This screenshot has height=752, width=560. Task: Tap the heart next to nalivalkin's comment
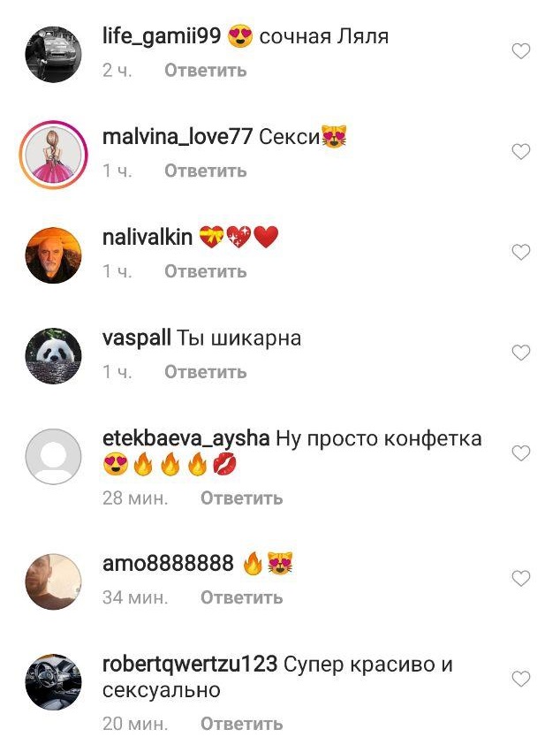pos(520,252)
